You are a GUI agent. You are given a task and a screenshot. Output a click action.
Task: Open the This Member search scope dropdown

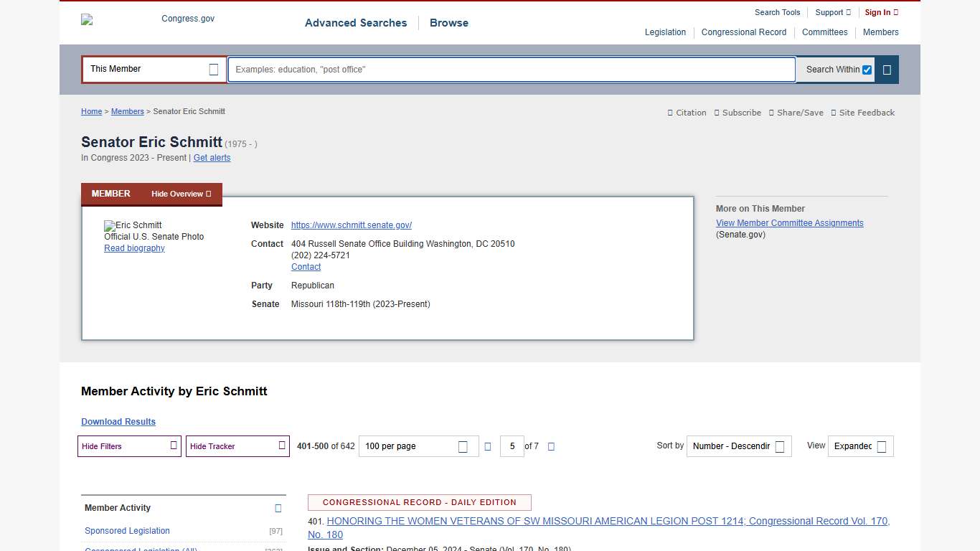154,70
